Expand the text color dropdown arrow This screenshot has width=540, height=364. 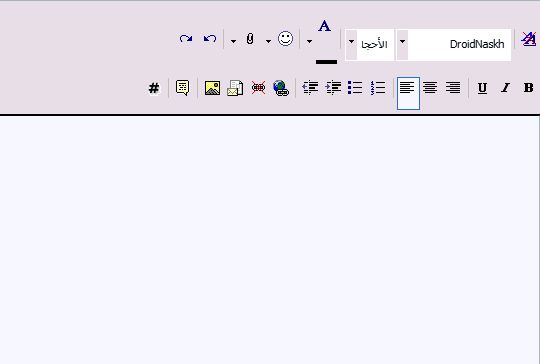coord(309,42)
